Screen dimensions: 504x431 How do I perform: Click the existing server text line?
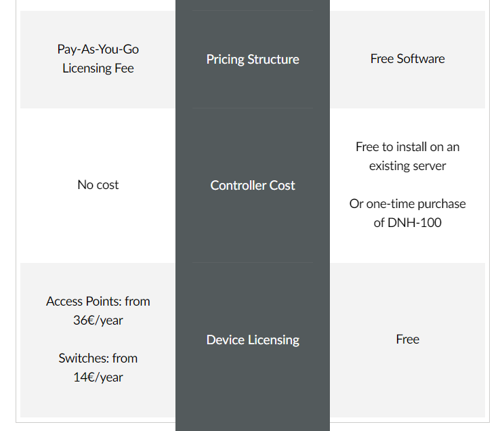tap(408, 166)
